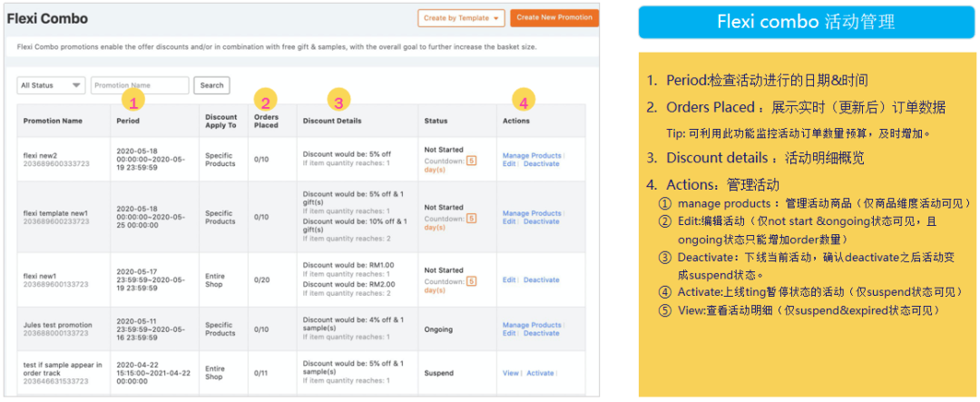Click promotion ID 203688000133723

(x=55, y=333)
